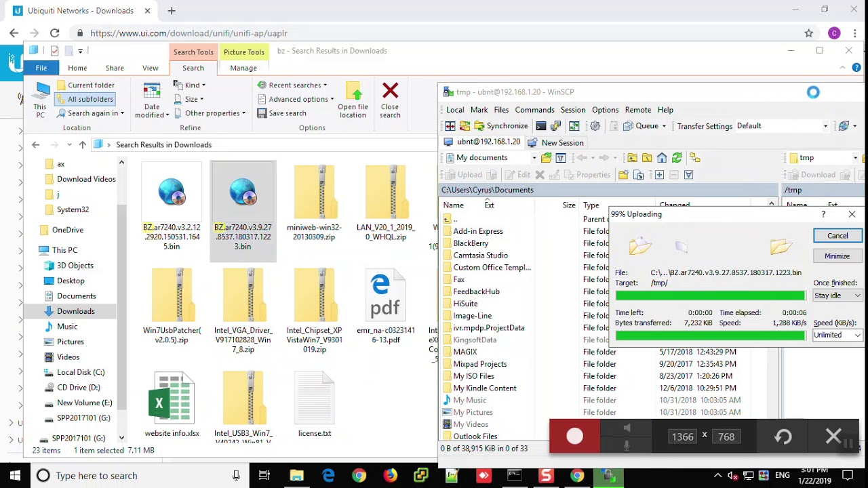Image resolution: width=868 pixels, height=488 pixels.
Task: Open the File tab in File Explorer
Action: 41,68
